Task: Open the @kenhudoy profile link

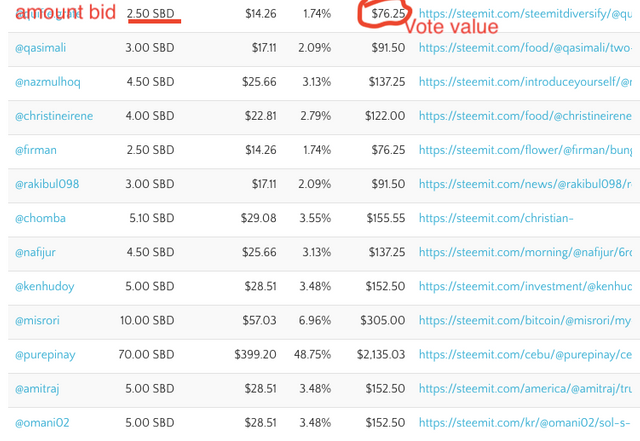Action: [44, 286]
